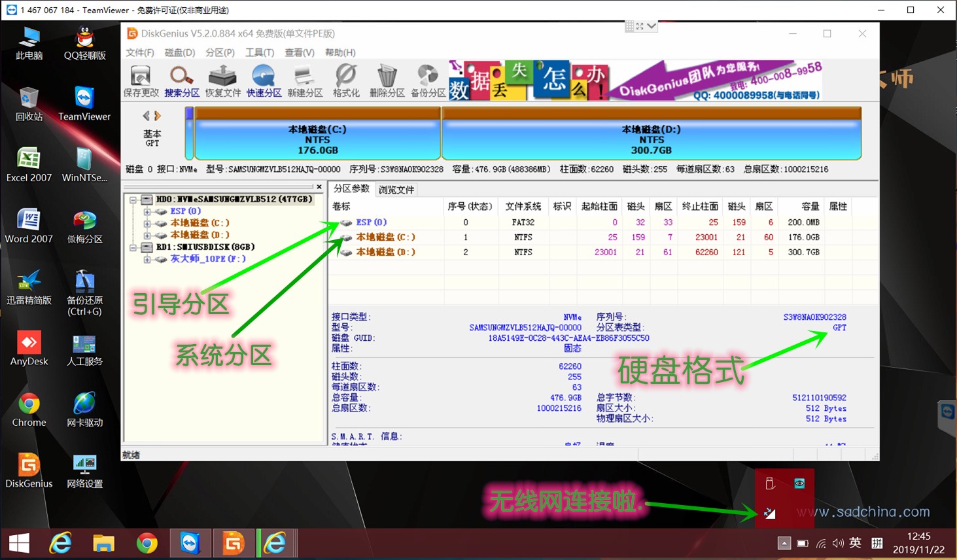Open Word 2007 desktop shortcut
This screenshot has height=560, width=957.
[29, 226]
